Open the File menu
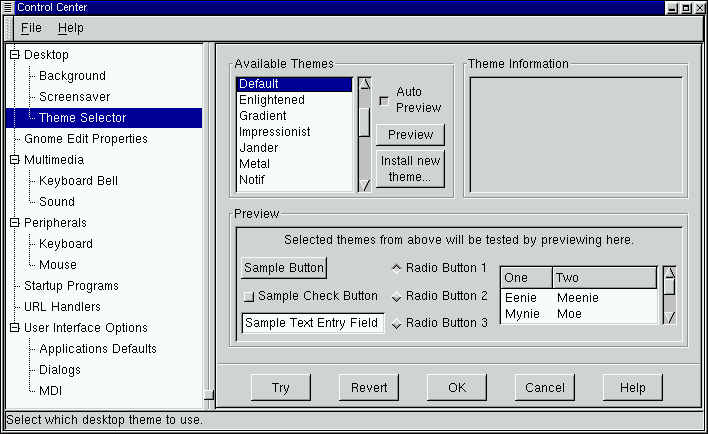Screen dimensions: 708x434 pos(30,28)
